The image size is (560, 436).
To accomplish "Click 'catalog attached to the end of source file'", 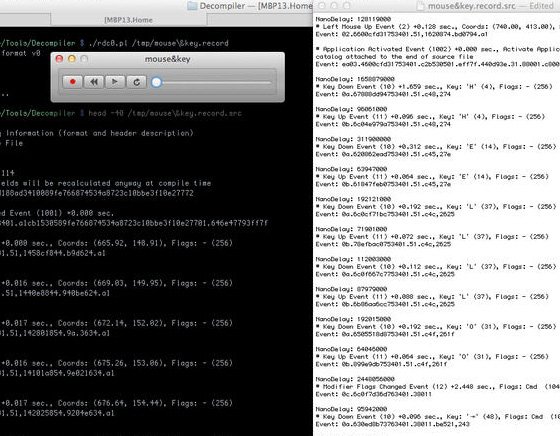I will click(395, 56).
